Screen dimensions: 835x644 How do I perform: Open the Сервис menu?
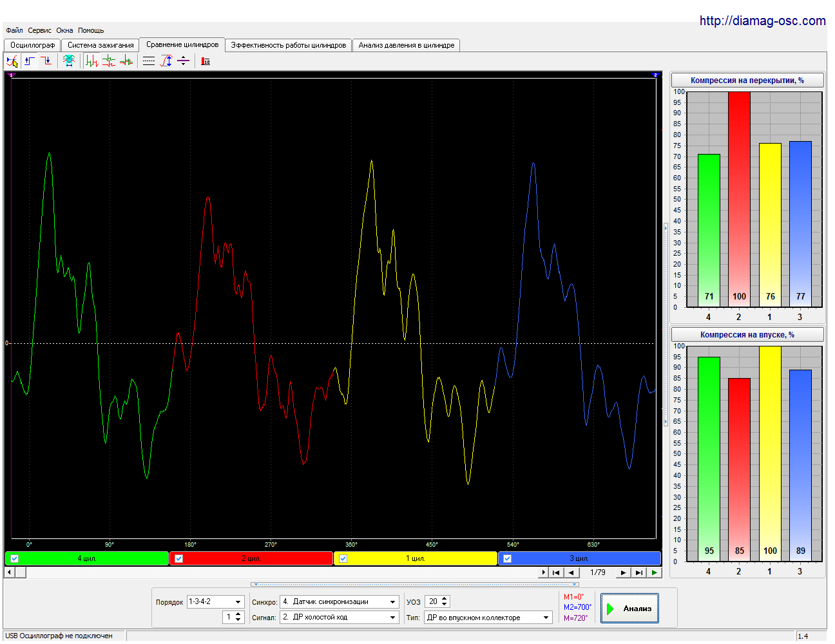point(39,30)
